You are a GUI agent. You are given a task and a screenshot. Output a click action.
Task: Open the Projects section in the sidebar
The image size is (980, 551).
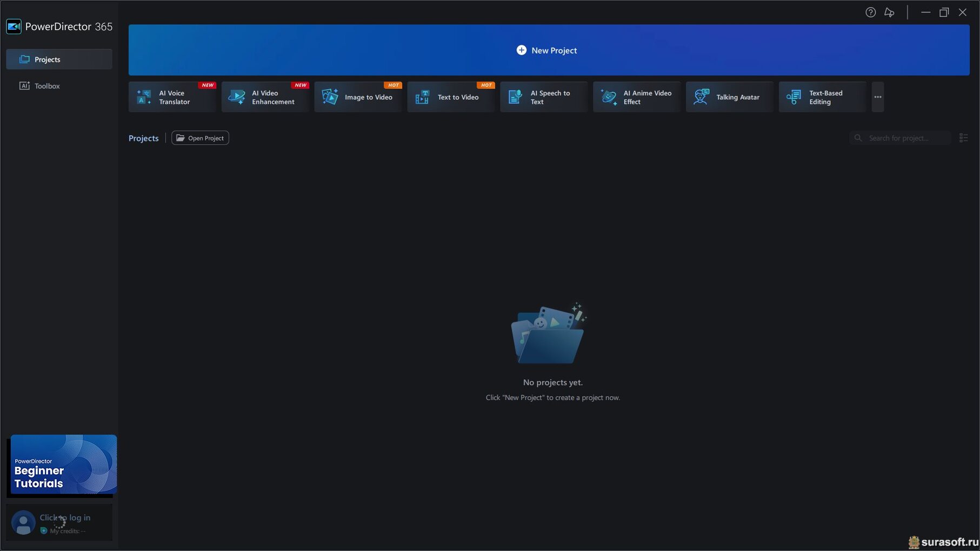click(59, 59)
